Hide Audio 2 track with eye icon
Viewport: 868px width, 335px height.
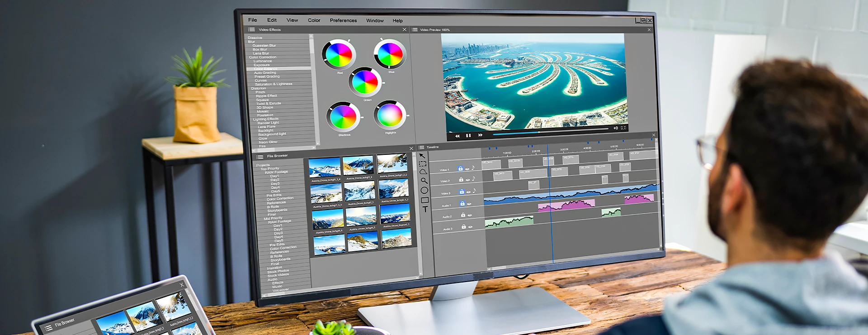tap(470, 215)
